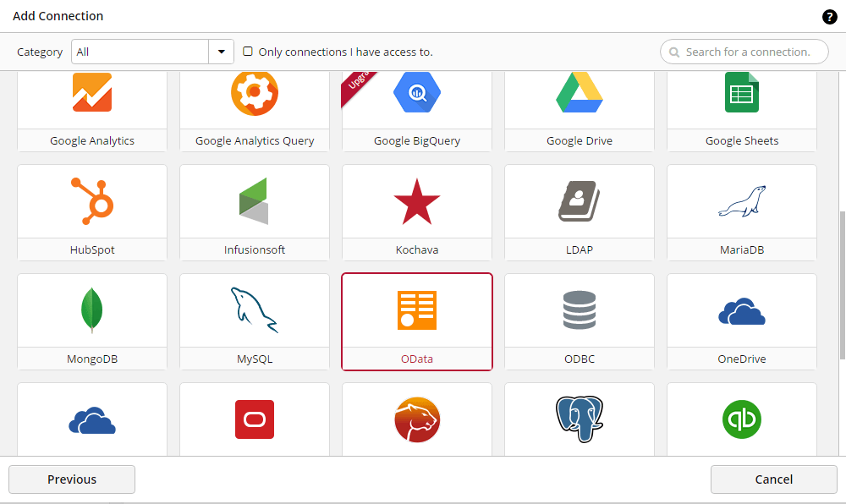
Task: Select the Google Drive triangle icon
Action: click(580, 92)
